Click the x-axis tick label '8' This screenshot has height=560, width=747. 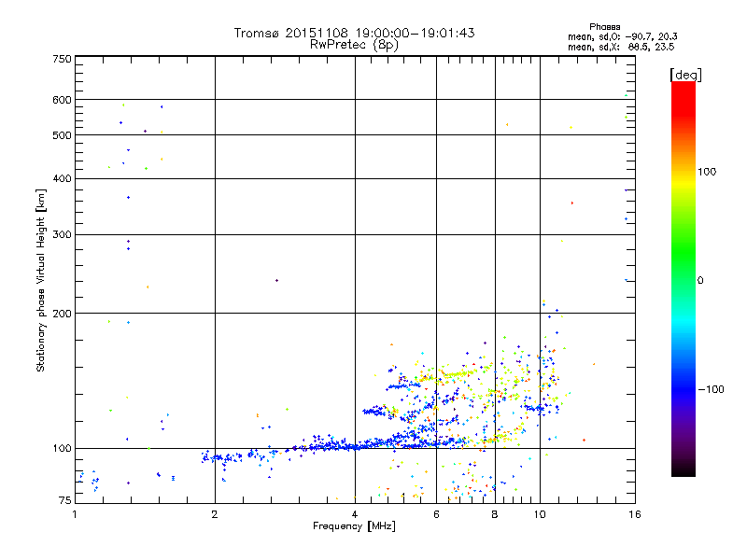(x=495, y=514)
